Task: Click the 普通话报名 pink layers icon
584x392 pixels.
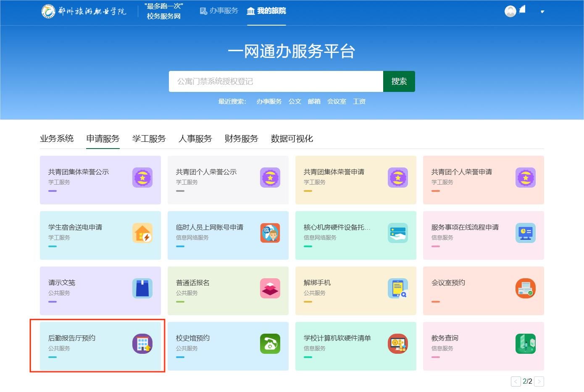Action: (270, 288)
